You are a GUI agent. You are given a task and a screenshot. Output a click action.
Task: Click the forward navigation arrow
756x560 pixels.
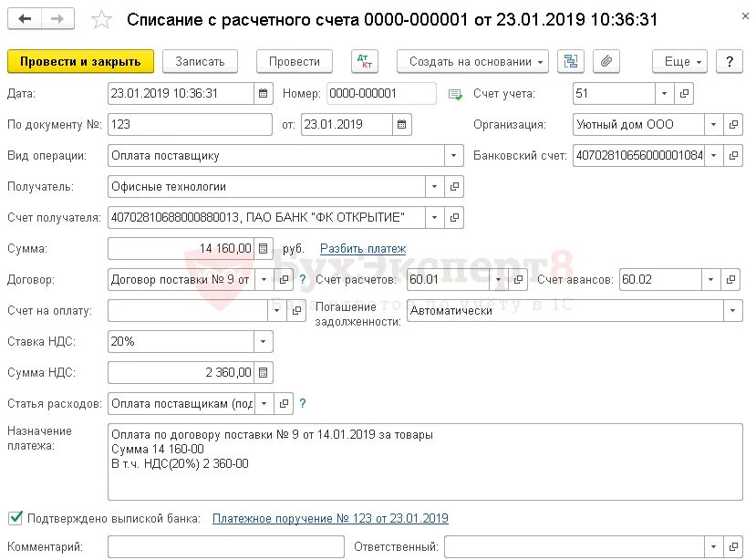coord(57,19)
